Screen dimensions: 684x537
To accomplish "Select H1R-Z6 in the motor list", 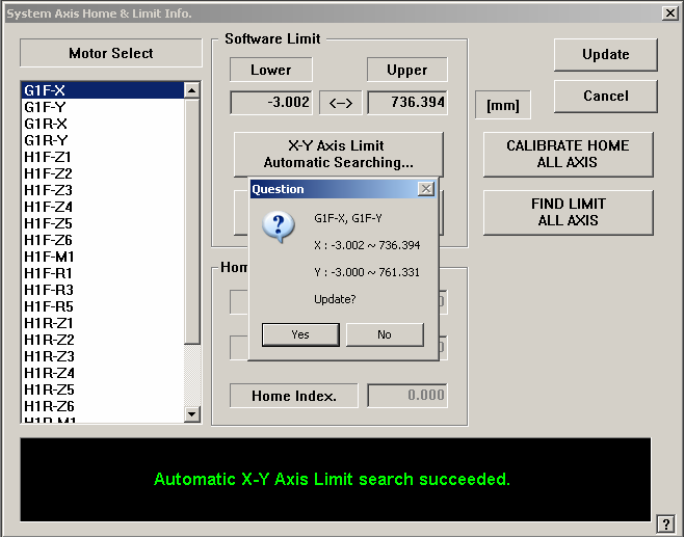I will 103,406.
